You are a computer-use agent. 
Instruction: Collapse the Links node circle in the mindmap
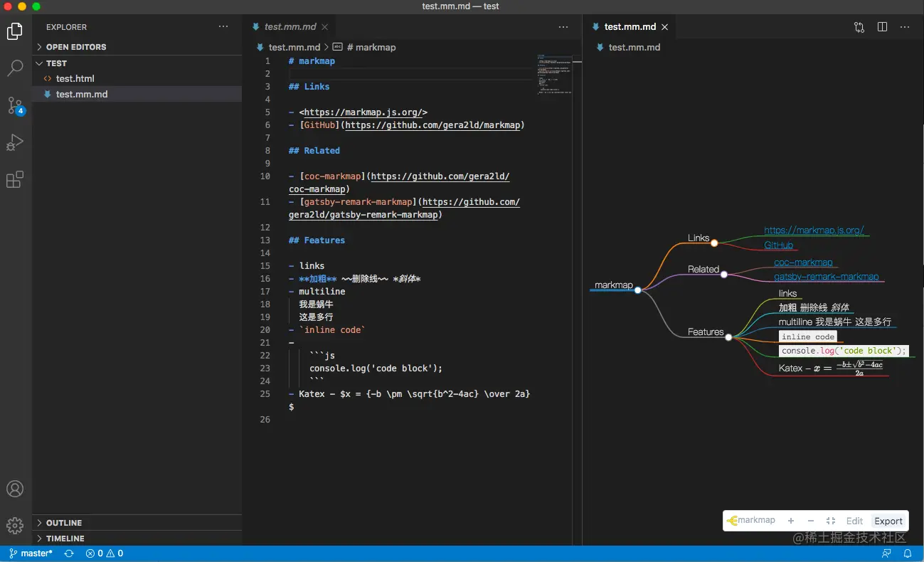(x=713, y=242)
